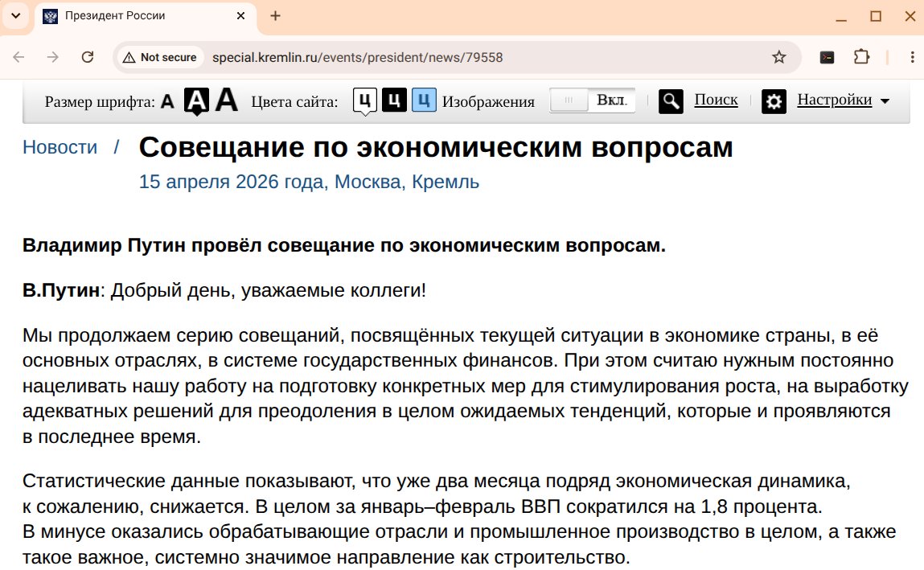This screenshot has height=570, width=924.
Task: Open the Настройки link
Action: click(835, 100)
